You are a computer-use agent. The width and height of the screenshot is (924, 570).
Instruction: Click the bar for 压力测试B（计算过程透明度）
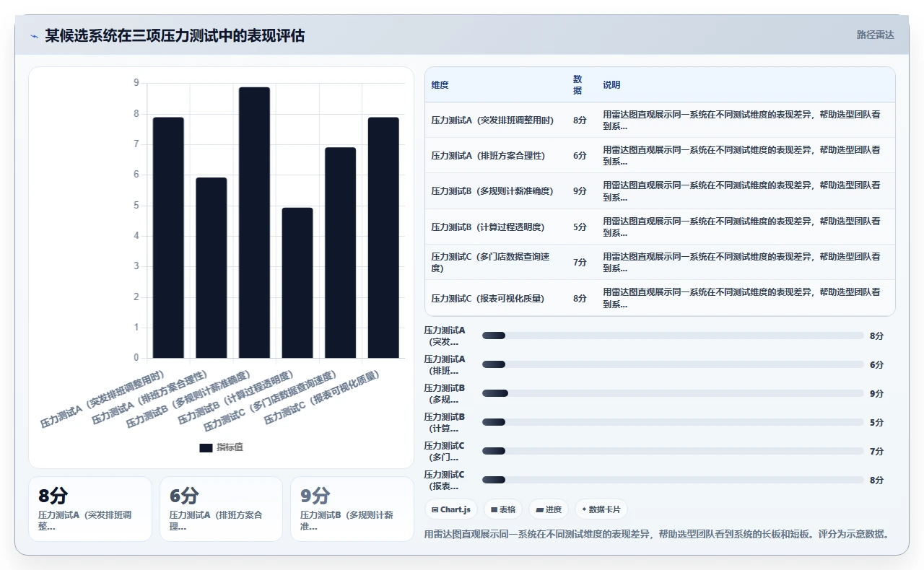297,283
